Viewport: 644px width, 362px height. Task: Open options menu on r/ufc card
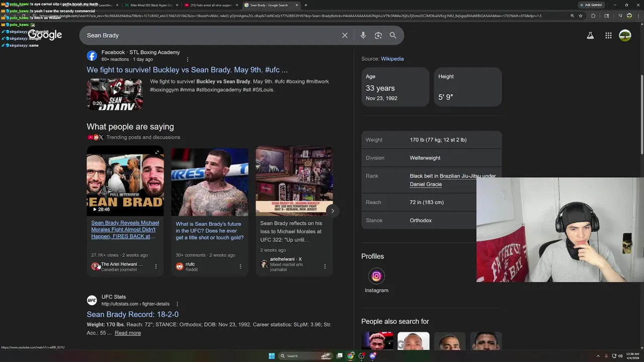240,266
